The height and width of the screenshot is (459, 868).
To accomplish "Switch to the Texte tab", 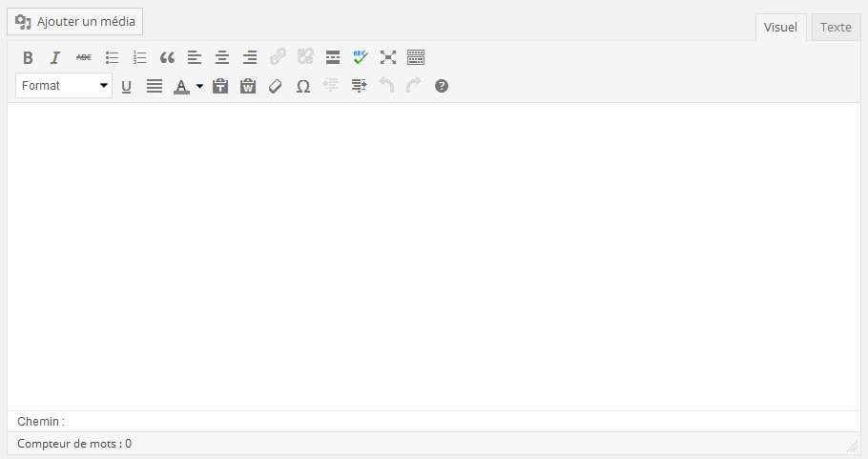I will pos(836,28).
